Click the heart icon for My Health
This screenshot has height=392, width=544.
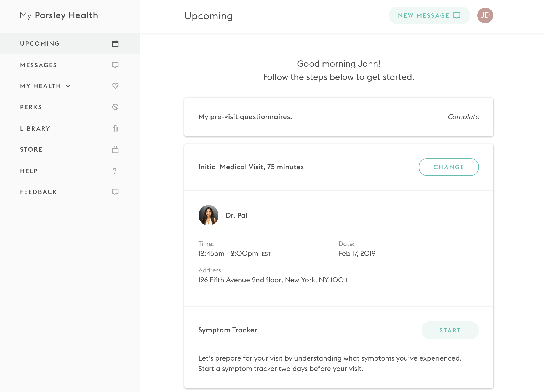pyautogui.click(x=115, y=86)
